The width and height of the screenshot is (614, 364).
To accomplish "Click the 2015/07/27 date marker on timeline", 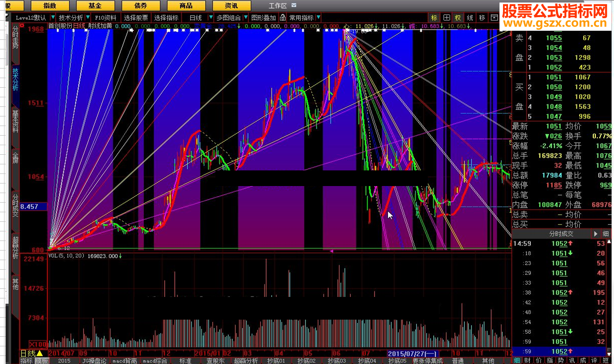I will 413,354.
